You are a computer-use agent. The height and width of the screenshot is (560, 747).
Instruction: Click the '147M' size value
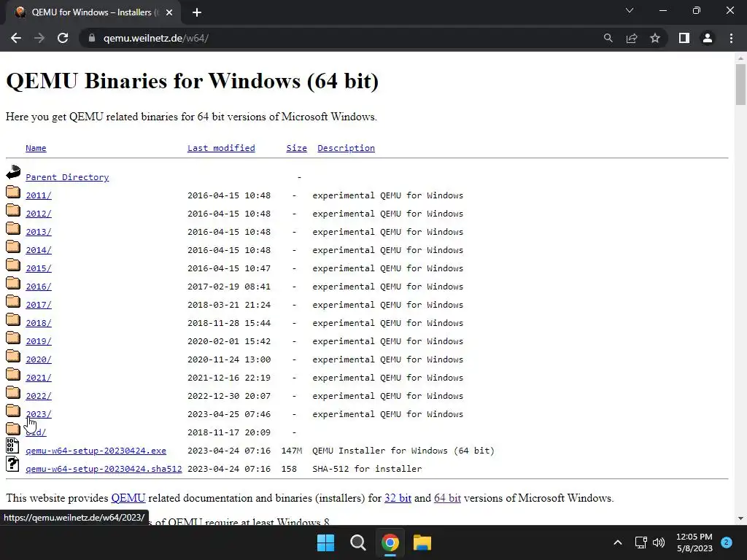pos(292,451)
